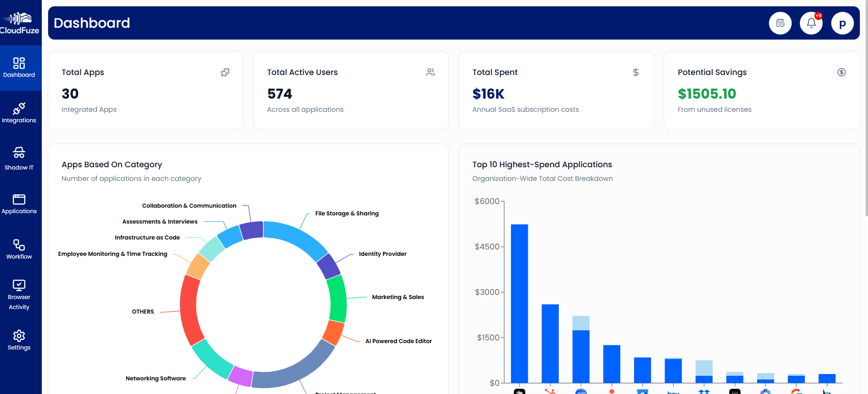Click the tallest bar in spend chart
868x394 pixels.
point(519,304)
